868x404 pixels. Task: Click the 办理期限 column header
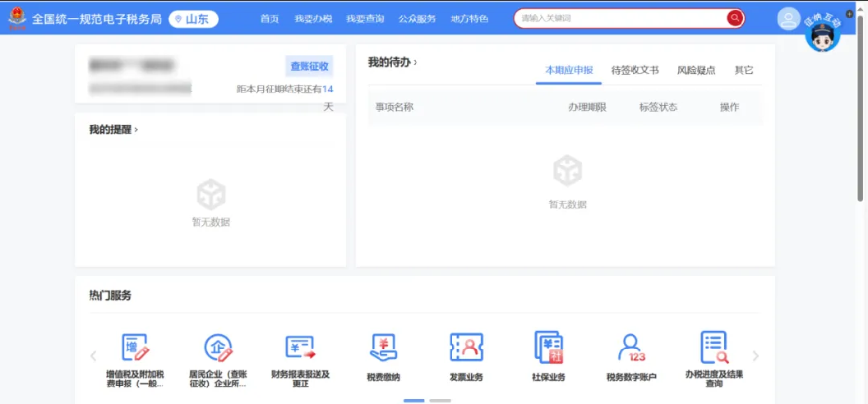(x=588, y=108)
